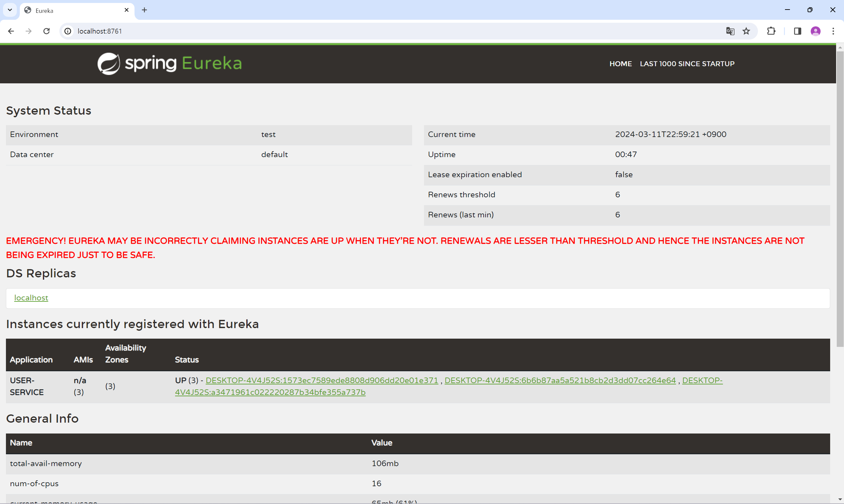Open the Chrome profile avatar
This screenshot has width=844, height=504.
815,31
